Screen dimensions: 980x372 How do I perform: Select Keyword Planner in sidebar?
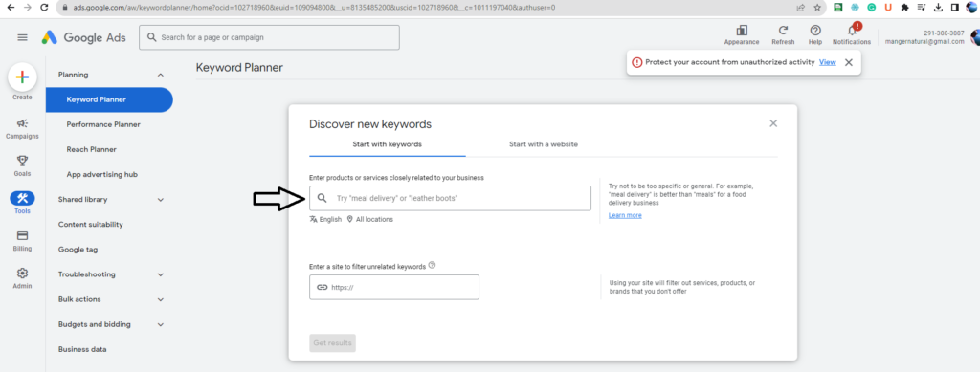(x=109, y=99)
